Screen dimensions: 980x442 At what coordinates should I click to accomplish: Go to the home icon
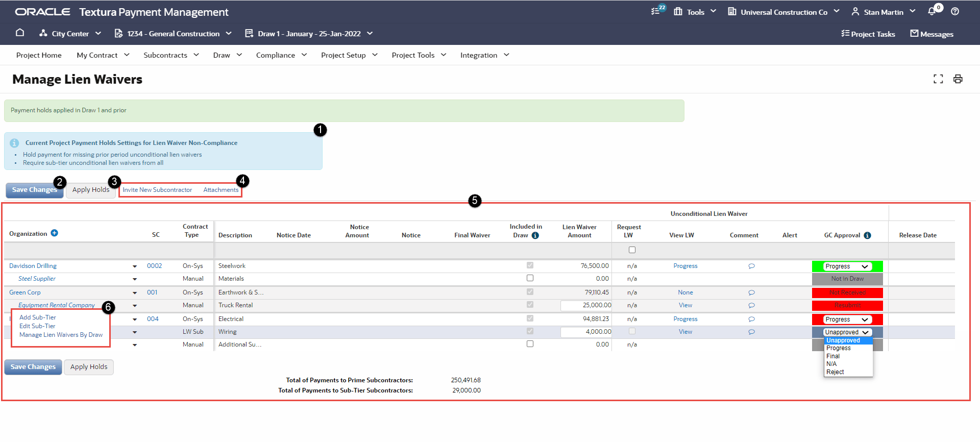coord(20,33)
